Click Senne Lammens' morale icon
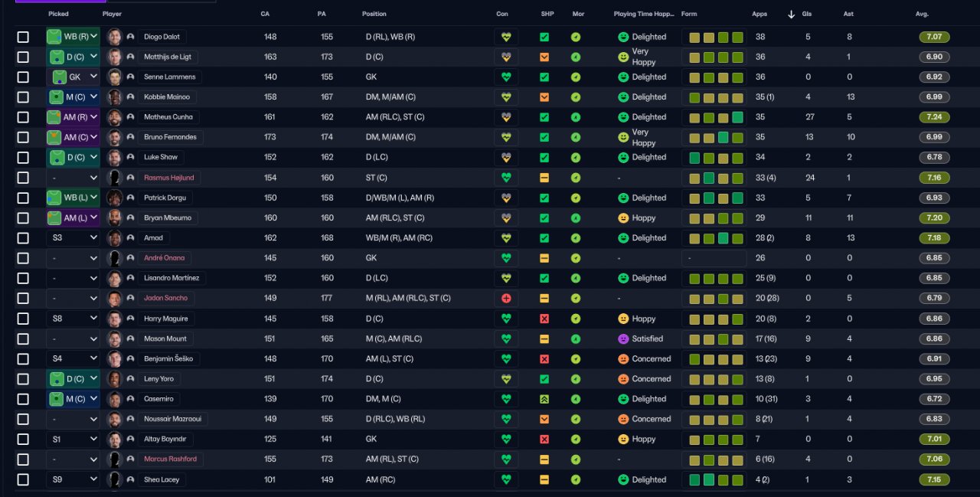 pos(576,77)
